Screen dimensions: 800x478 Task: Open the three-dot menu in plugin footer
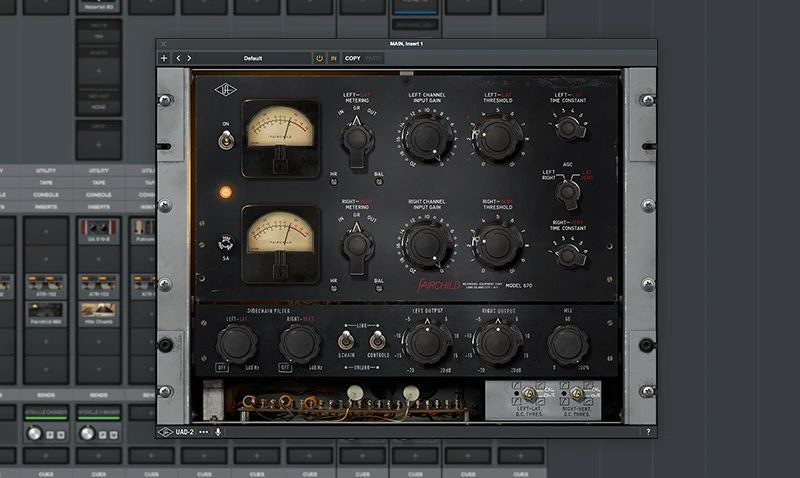(204, 432)
